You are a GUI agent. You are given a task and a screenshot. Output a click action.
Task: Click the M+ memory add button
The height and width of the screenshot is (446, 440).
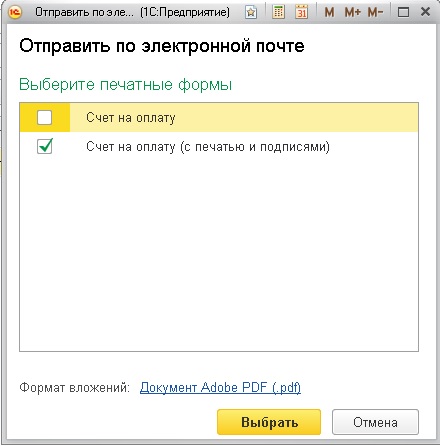(x=353, y=13)
